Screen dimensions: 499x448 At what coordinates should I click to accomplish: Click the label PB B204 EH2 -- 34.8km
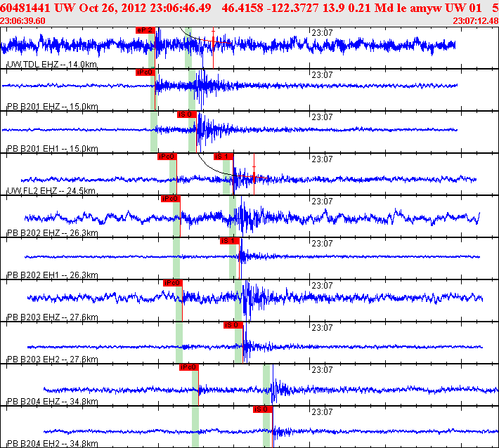(x=53, y=444)
